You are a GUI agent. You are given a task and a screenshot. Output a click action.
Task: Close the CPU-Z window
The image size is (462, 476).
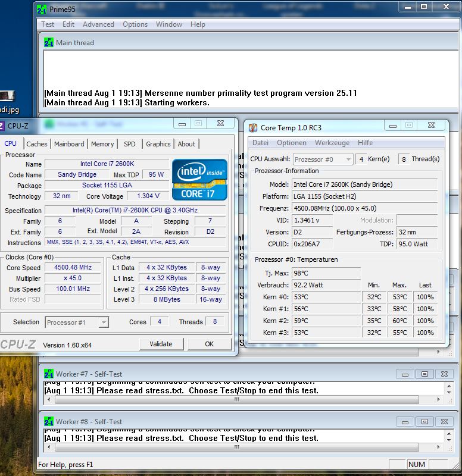(x=220, y=124)
